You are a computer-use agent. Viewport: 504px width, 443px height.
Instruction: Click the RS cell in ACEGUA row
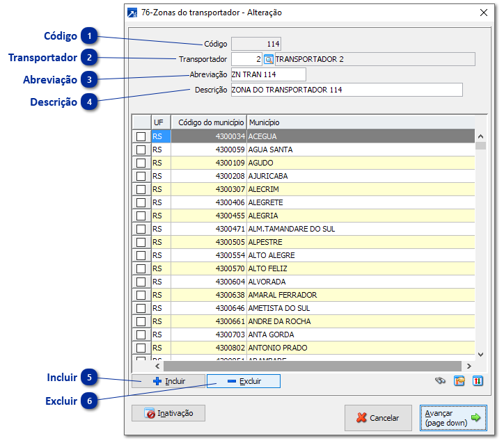[x=161, y=136]
